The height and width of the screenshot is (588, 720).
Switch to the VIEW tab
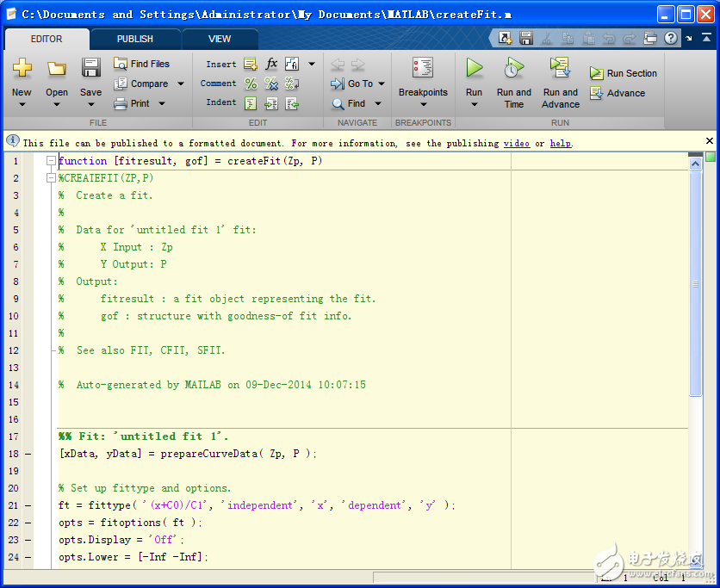[220, 39]
